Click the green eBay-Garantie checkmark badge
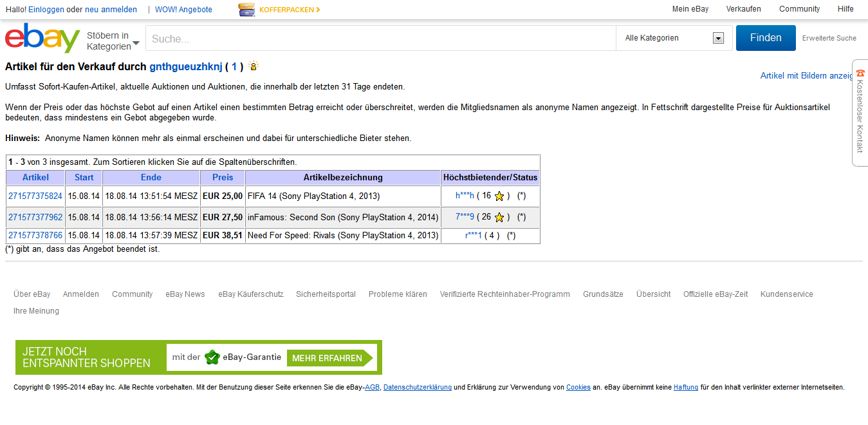Screen dimensions: 868x425 click(x=212, y=357)
